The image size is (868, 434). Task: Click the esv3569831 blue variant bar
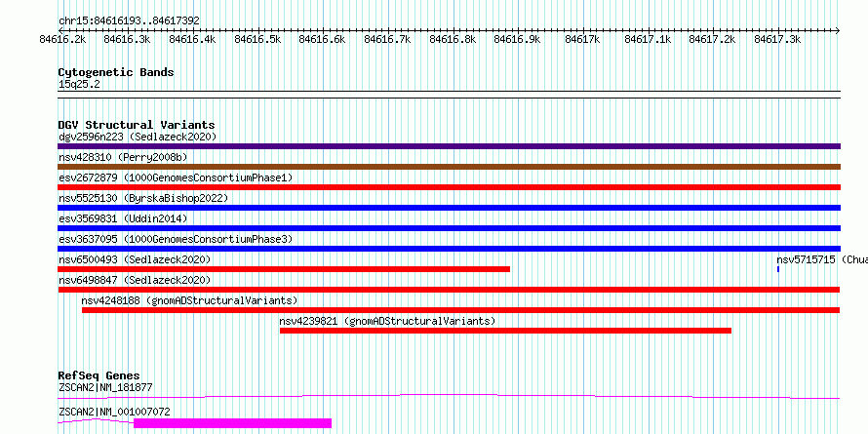coord(449,228)
